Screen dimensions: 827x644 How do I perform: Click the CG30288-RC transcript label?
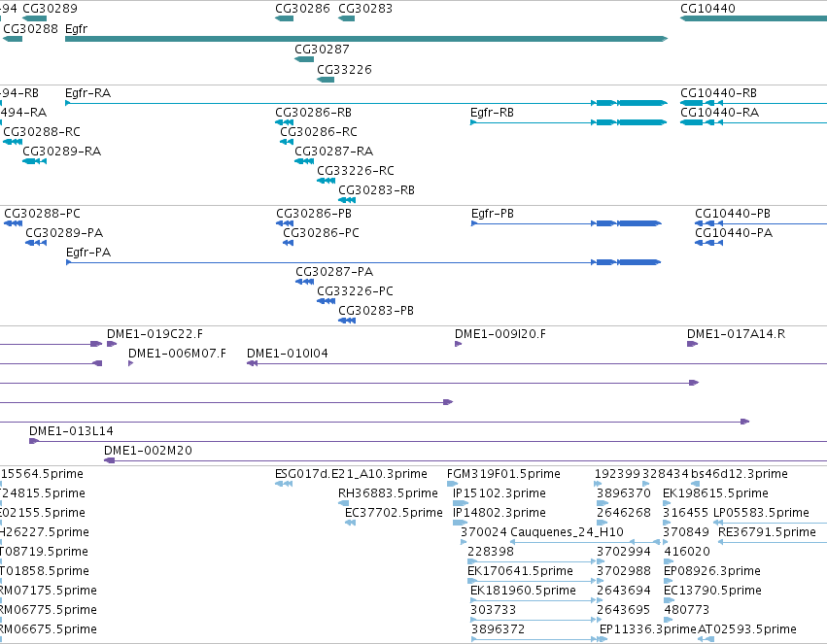tap(42, 132)
